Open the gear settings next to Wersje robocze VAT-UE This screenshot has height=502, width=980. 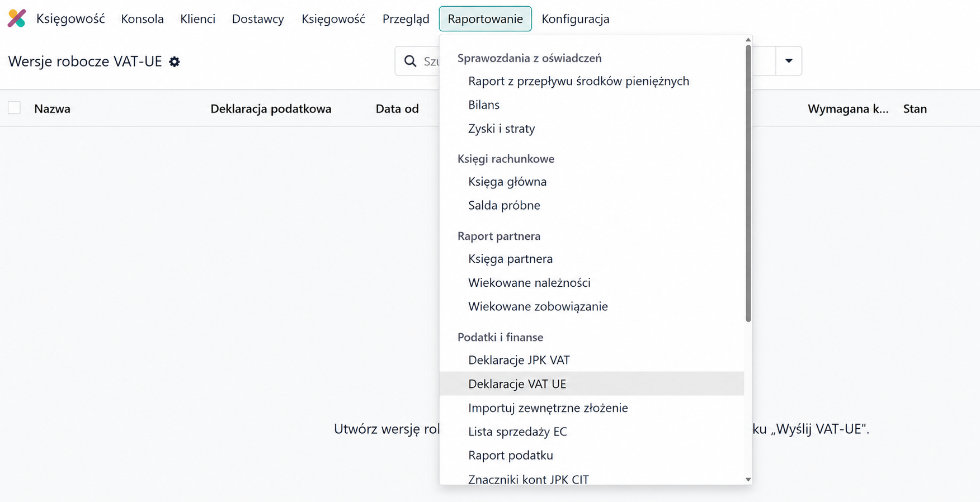[175, 61]
